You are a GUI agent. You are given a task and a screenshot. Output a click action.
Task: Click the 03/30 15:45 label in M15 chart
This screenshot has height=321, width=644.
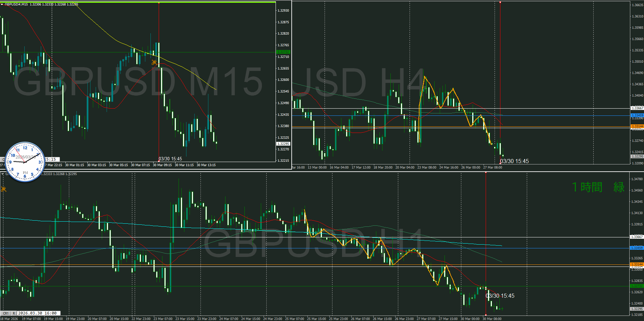[x=170, y=159]
